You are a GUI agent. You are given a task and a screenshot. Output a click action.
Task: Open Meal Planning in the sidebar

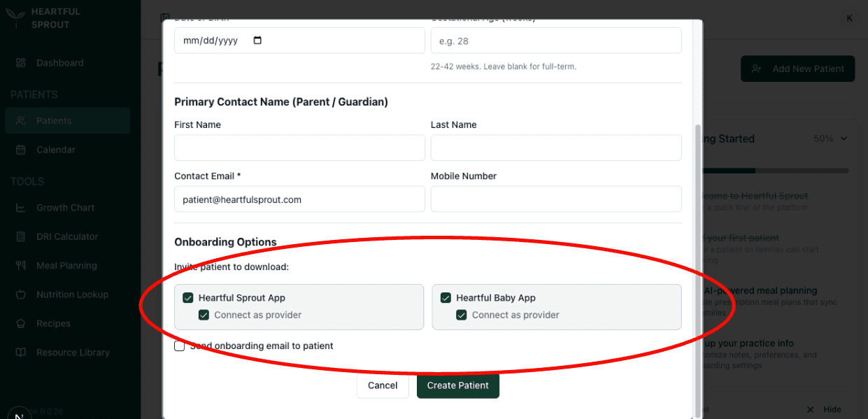tap(67, 266)
